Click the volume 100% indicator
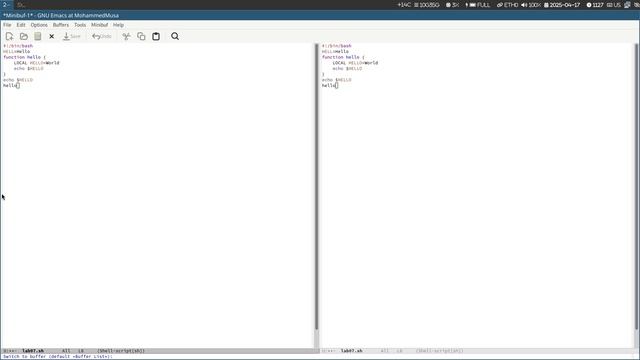 [x=531, y=5]
